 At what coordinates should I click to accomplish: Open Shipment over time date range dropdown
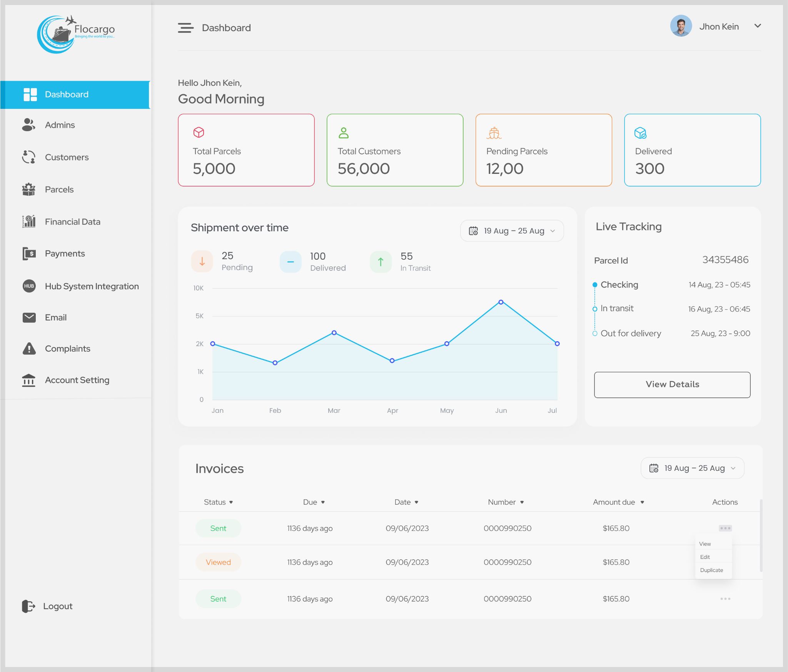(x=512, y=231)
